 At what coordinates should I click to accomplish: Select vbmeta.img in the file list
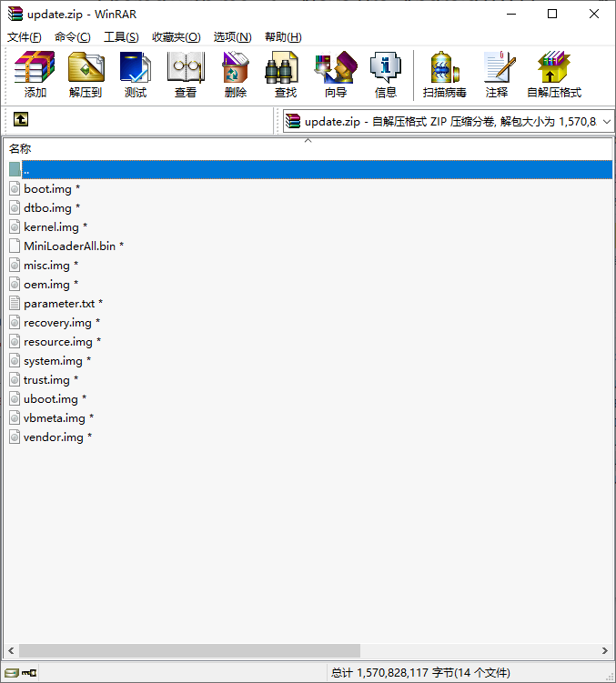coord(55,418)
